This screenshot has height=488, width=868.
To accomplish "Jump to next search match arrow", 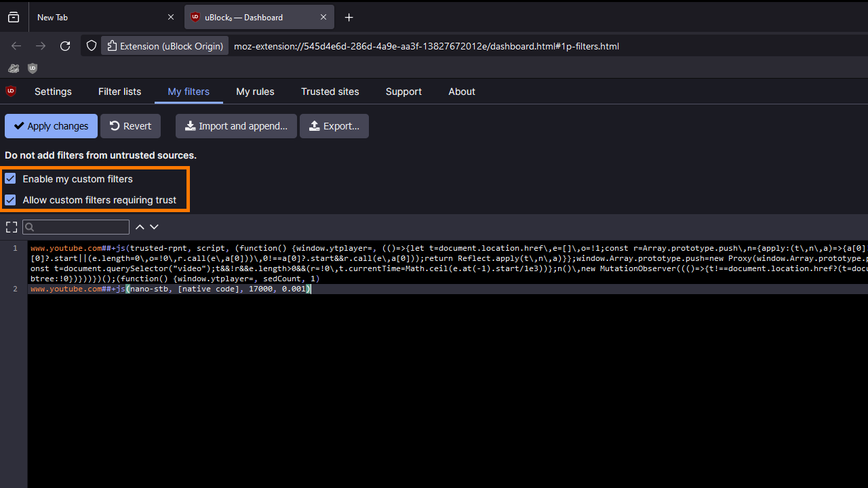I will [154, 227].
